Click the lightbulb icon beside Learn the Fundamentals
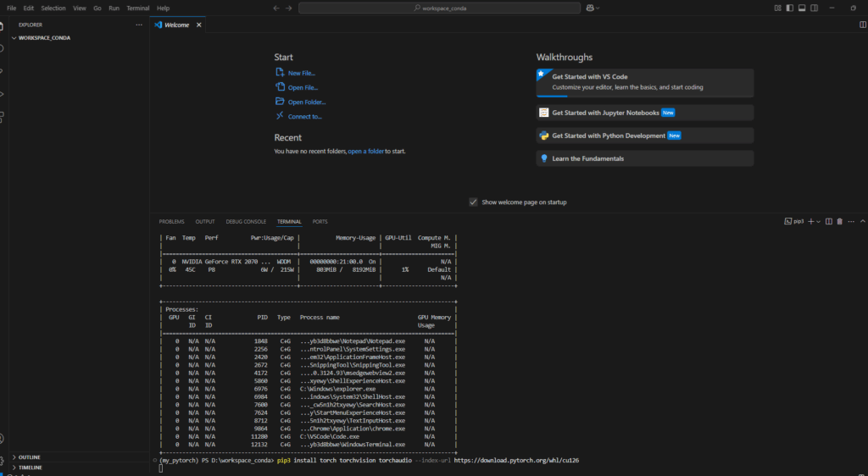 point(543,158)
